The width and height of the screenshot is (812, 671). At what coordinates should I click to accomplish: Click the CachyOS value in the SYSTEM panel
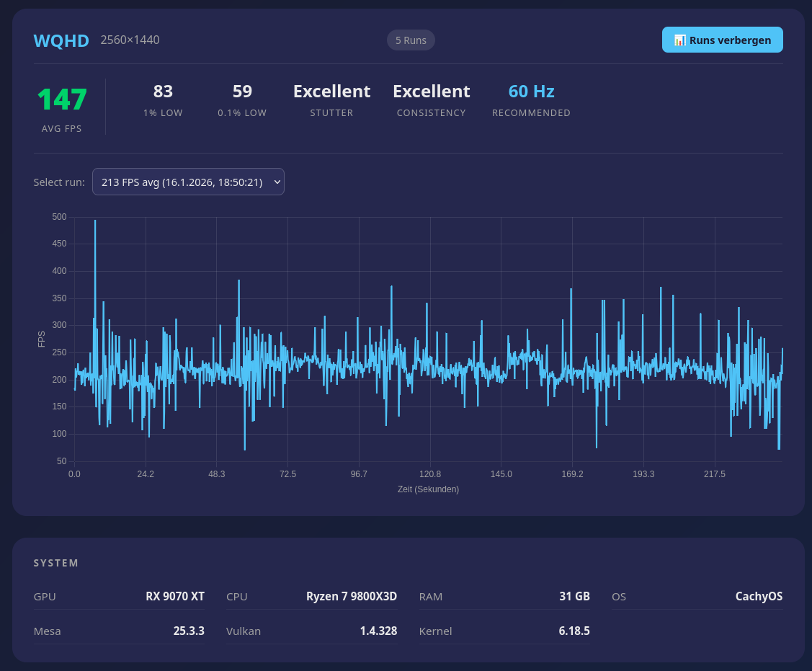[759, 596]
